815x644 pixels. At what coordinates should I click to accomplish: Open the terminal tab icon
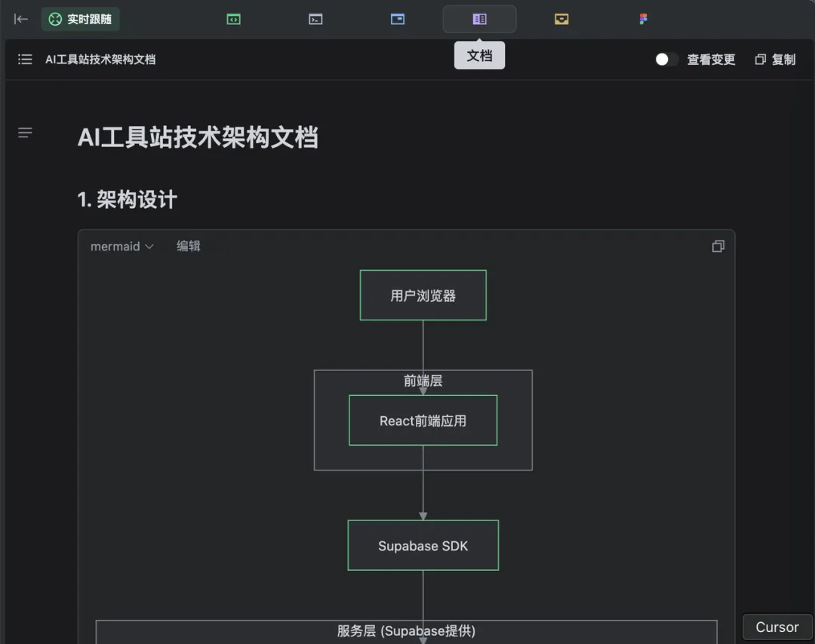tap(315, 19)
